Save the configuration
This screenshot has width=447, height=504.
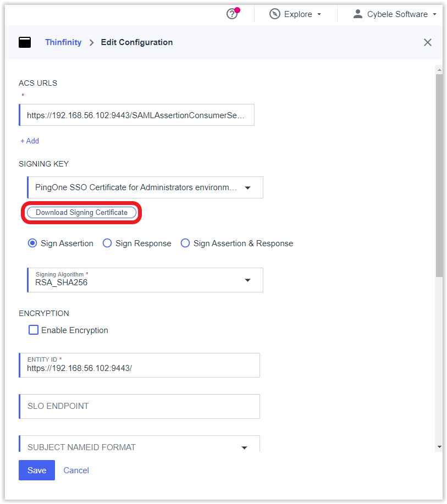point(37,470)
